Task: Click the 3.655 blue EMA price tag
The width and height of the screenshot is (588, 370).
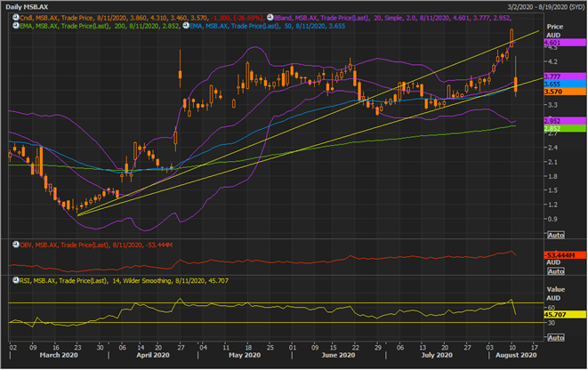Action: (x=565, y=84)
